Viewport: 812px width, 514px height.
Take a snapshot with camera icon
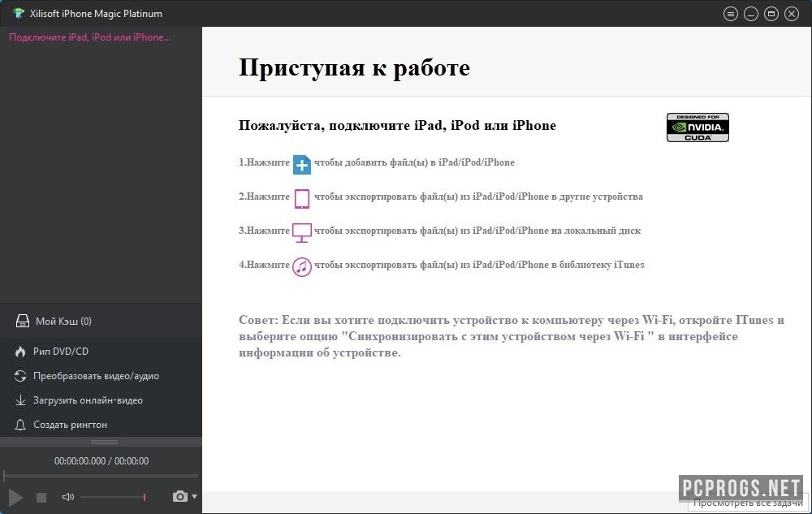(179, 496)
